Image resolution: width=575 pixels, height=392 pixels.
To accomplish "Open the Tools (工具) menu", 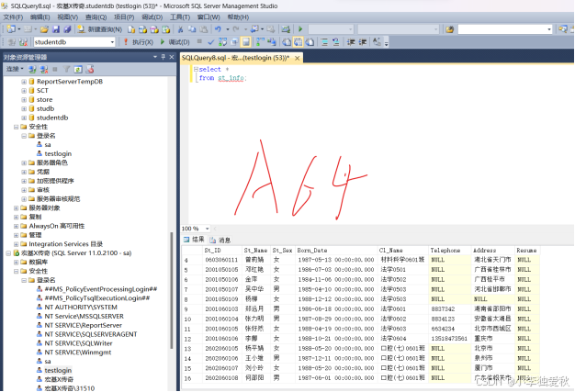I will [180, 17].
